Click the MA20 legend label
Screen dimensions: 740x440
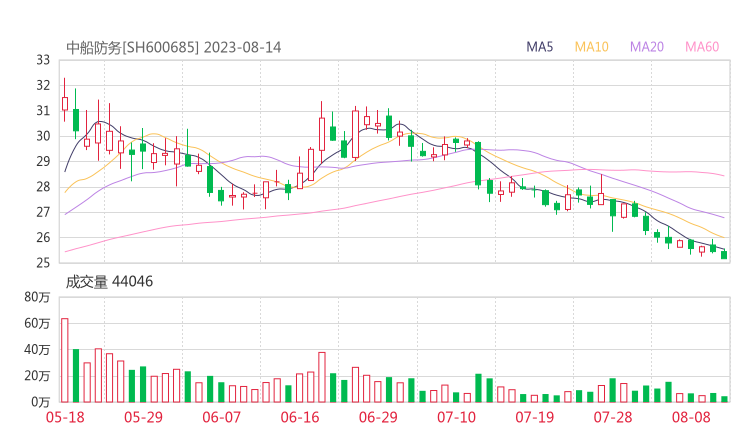pos(647,47)
